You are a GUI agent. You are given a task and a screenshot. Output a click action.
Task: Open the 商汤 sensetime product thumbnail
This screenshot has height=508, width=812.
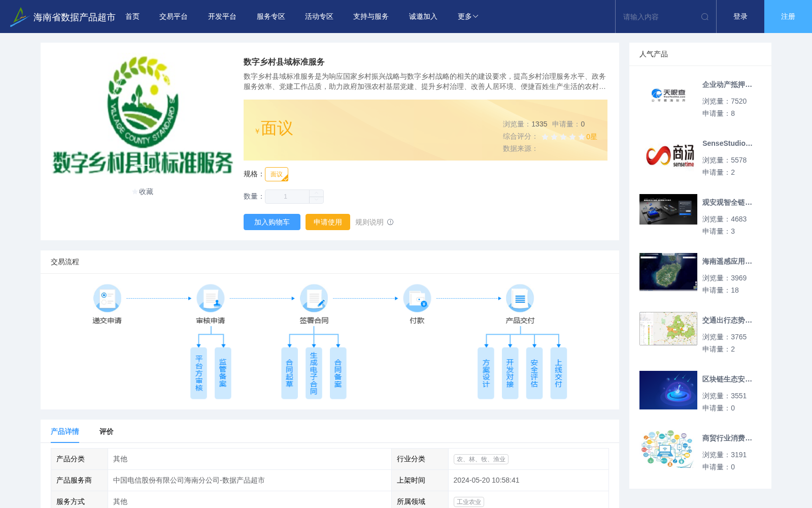point(668,155)
